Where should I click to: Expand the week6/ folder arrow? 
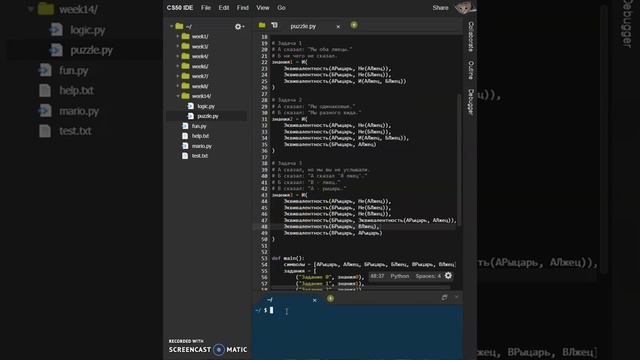pos(178,66)
